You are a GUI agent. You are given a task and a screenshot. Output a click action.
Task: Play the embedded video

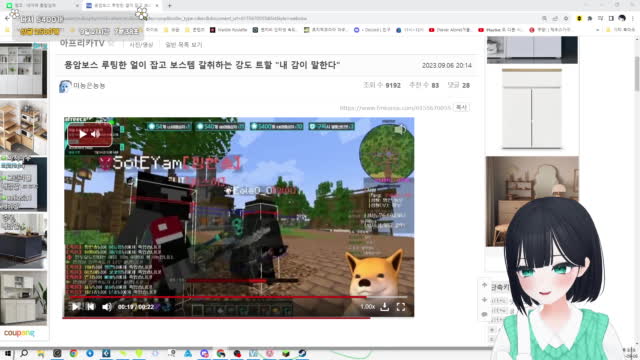tap(76, 307)
